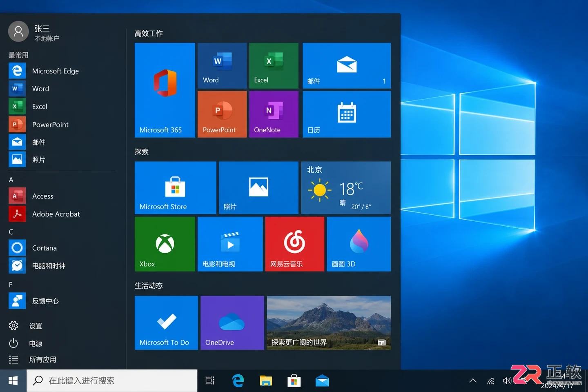
Task: Launch Word from the pinned tiles
Action: point(222,66)
